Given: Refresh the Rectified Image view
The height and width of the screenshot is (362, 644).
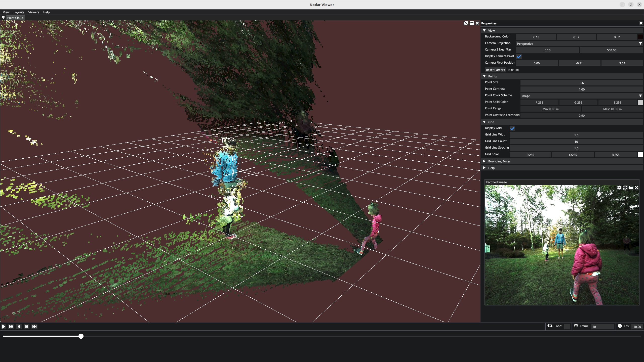Looking at the screenshot, I should (625, 188).
